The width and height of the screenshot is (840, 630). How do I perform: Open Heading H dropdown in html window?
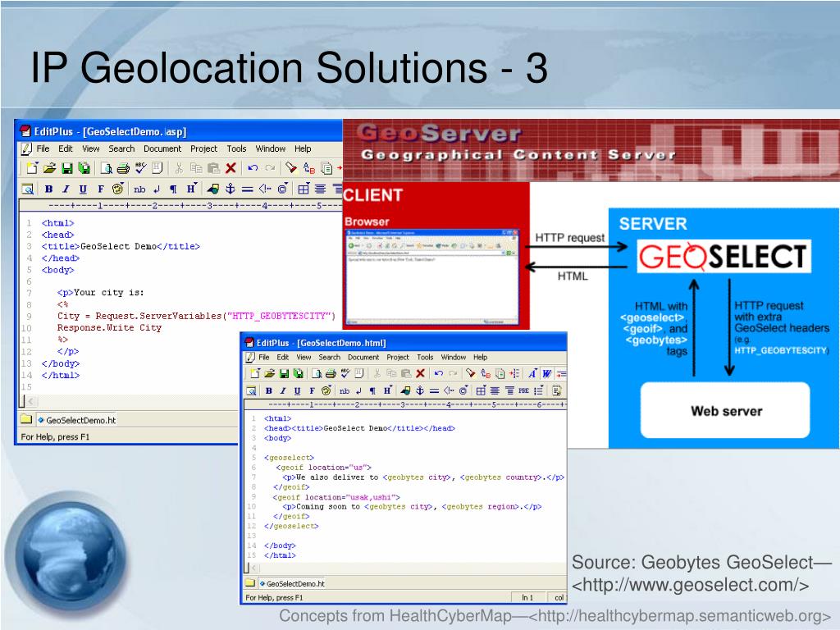(387, 390)
